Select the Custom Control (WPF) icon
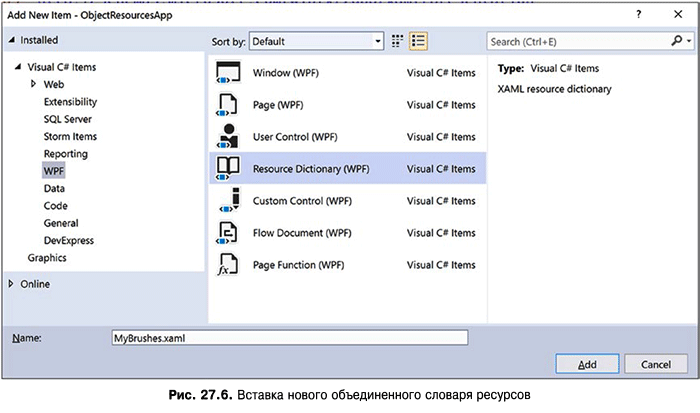This screenshot has height=413, width=700. (228, 201)
